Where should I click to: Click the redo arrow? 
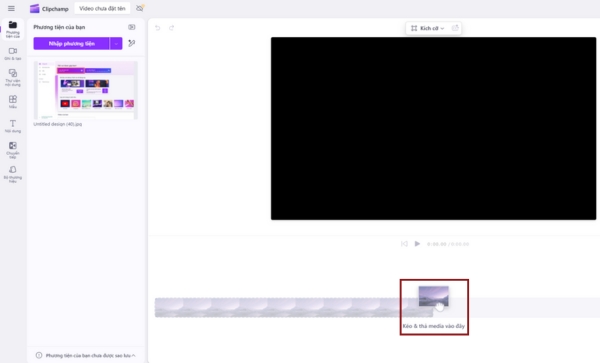pyautogui.click(x=171, y=28)
